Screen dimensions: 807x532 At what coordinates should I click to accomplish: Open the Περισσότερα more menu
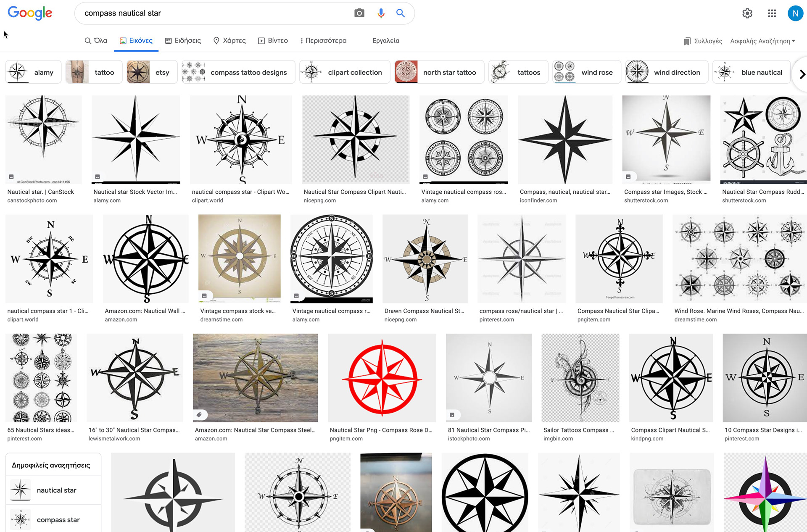coord(323,41)
